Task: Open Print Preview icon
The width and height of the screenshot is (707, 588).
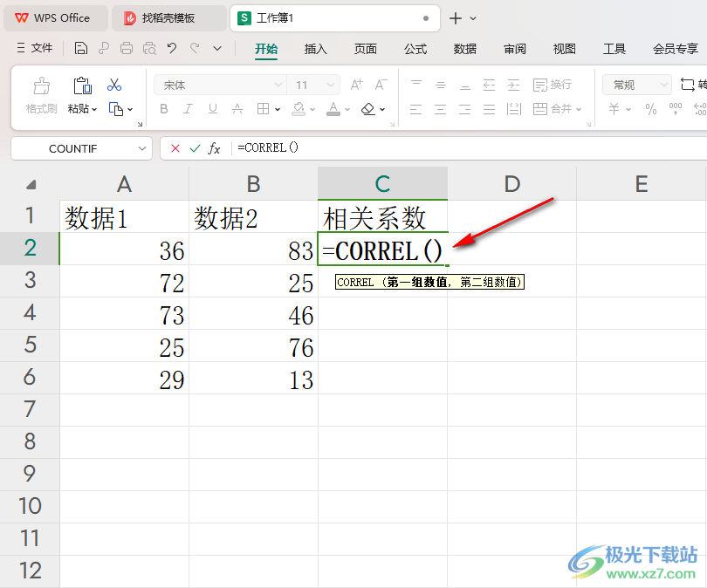Action: 149,48
